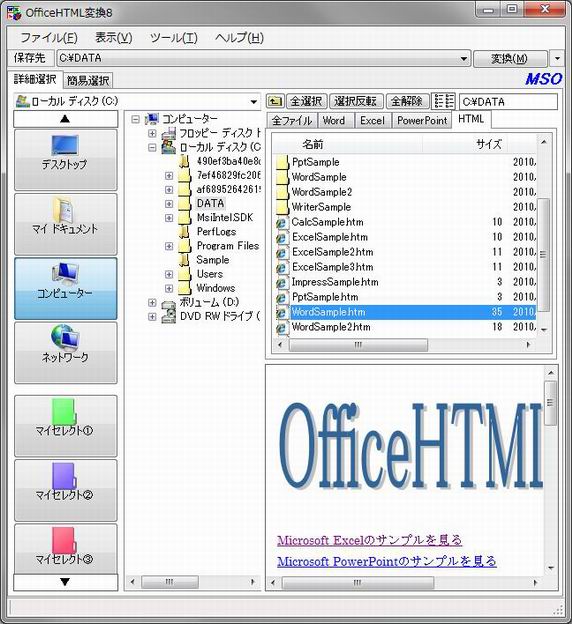Click Select All (全選択) button

(306, 101)
